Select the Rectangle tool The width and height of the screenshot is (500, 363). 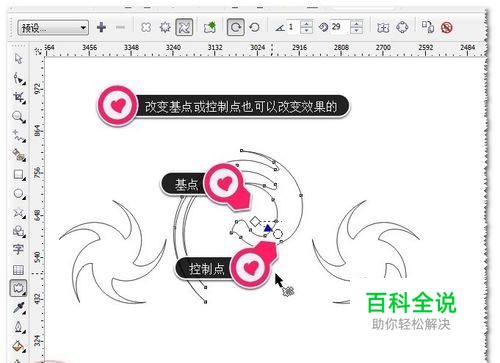point(19,175)
